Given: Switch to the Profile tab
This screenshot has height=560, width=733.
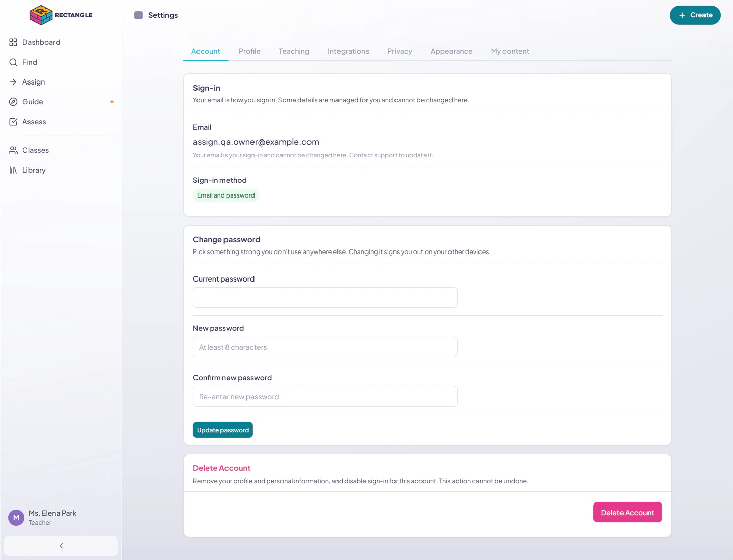Looking at the screenshot, I should (x=249, y=51).
